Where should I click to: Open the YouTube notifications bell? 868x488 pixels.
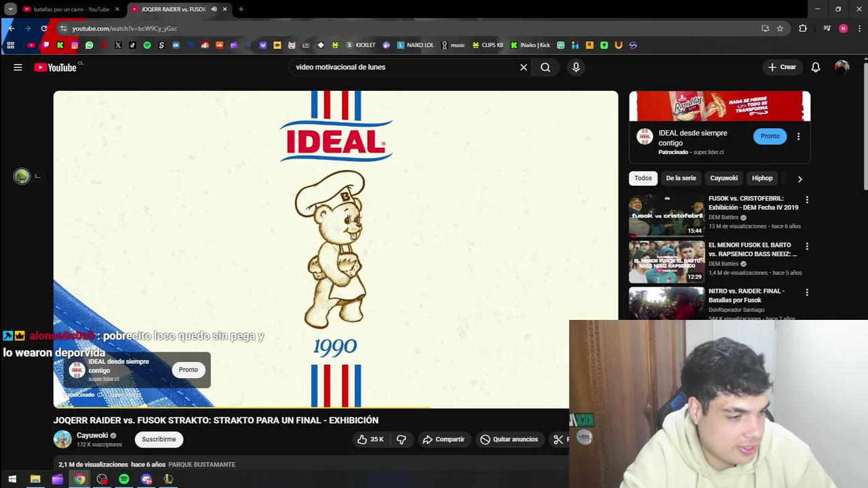[x=816, y=67]
